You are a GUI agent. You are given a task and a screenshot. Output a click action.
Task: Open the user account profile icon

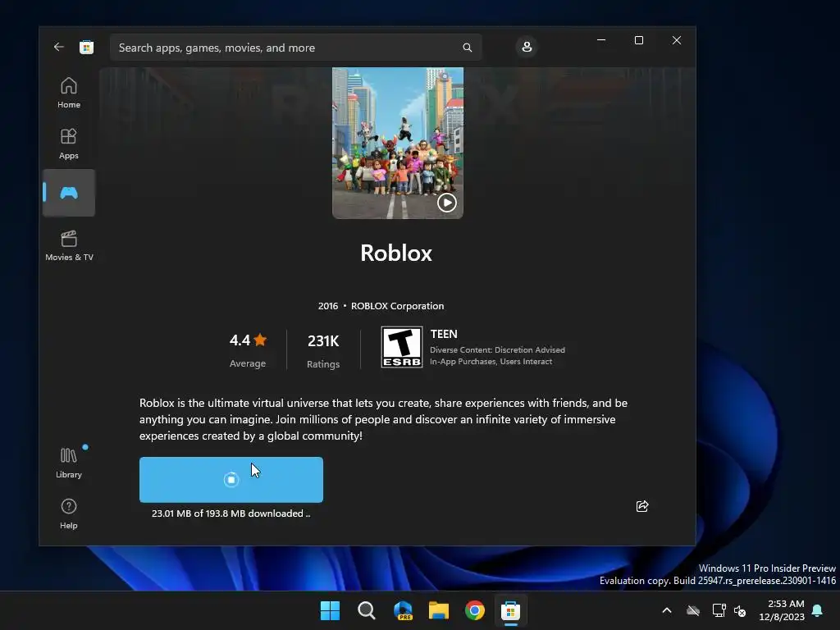[x=527, y=47]
